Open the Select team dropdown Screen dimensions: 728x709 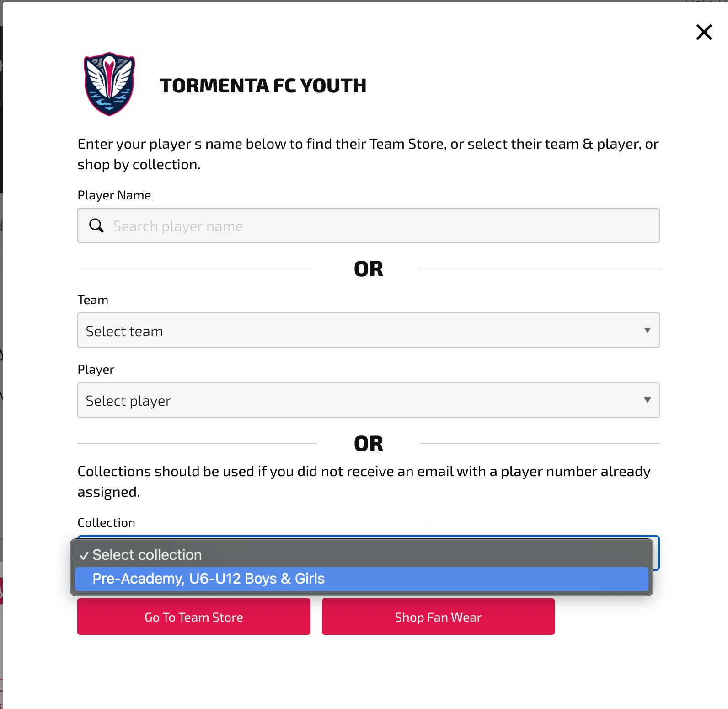368,330
